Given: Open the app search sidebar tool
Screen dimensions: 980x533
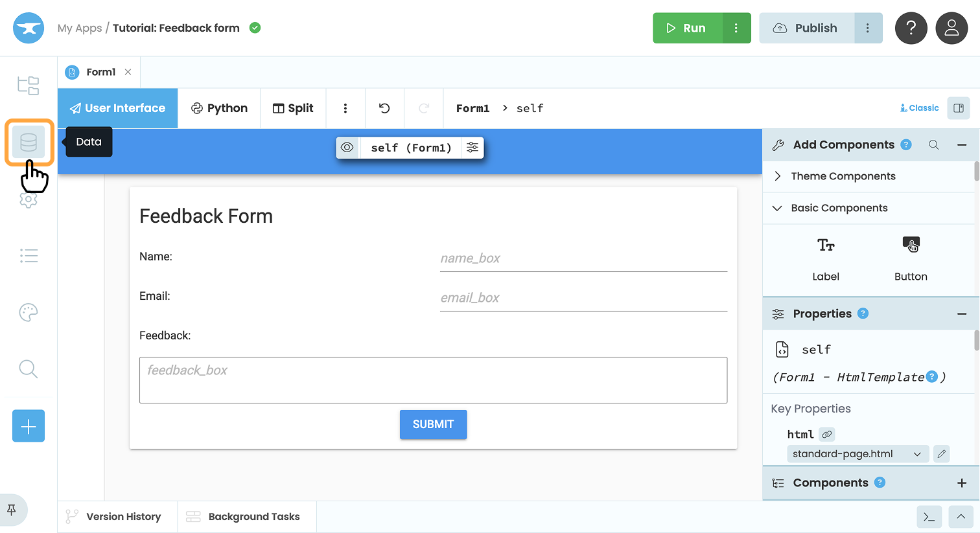Looking at the screenshot, I should click(x=29, y=369).
